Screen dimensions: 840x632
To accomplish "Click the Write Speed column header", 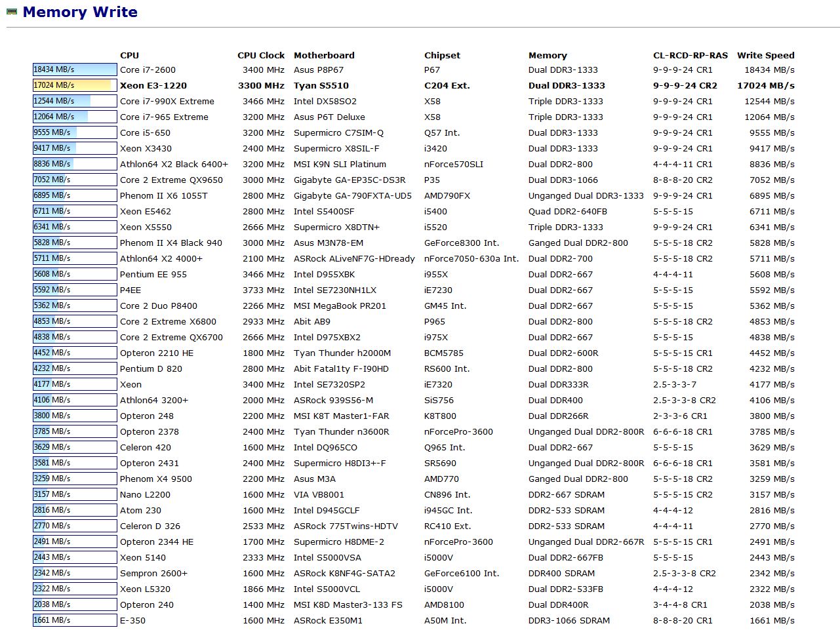I will tap(765, 55).
